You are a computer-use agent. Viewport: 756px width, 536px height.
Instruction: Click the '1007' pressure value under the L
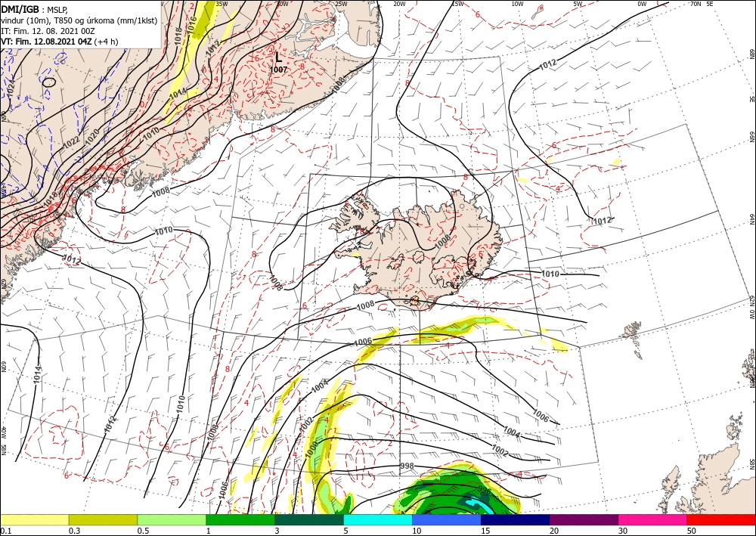[278, 70]
